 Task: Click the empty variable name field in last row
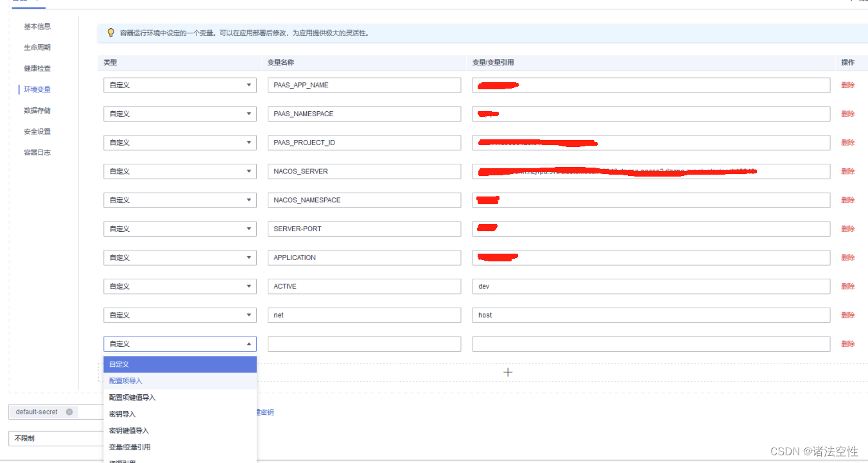click(x=364, y=344)
